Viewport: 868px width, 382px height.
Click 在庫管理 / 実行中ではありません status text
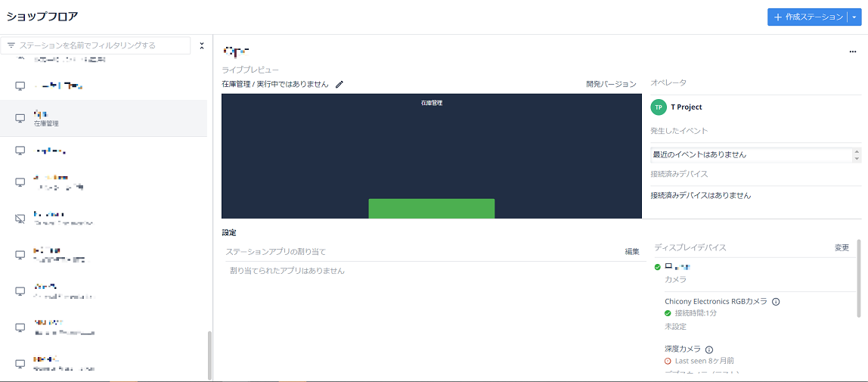click(275, 84)
